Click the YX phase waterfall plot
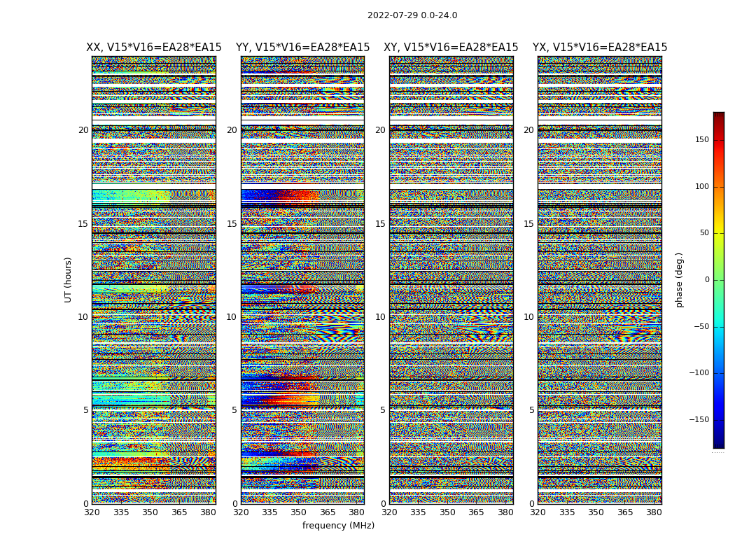Image resolution: width=735 pixels, height=560 pixels. click(x=600, y=280)
